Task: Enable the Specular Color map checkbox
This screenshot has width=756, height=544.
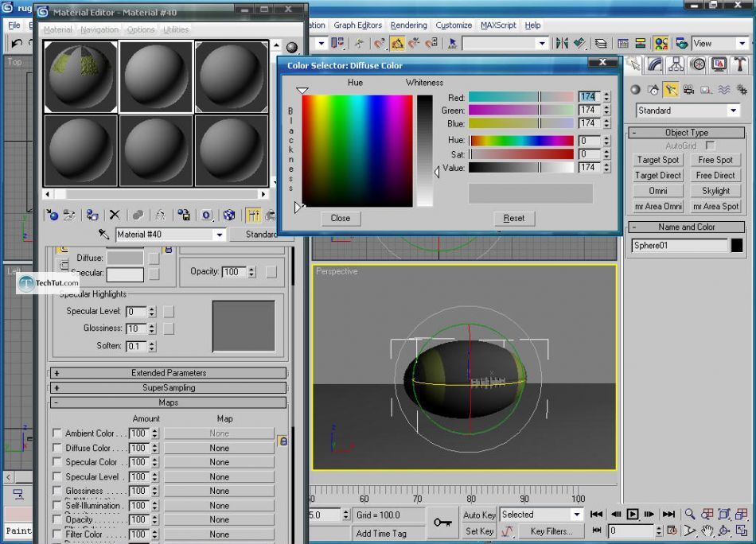Action: (x=57, y=461)
